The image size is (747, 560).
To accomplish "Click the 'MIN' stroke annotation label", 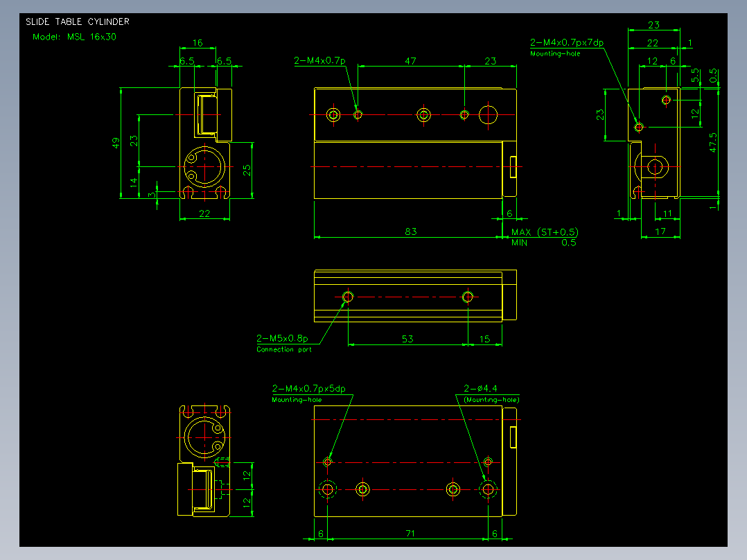I will tap(519, 243).
